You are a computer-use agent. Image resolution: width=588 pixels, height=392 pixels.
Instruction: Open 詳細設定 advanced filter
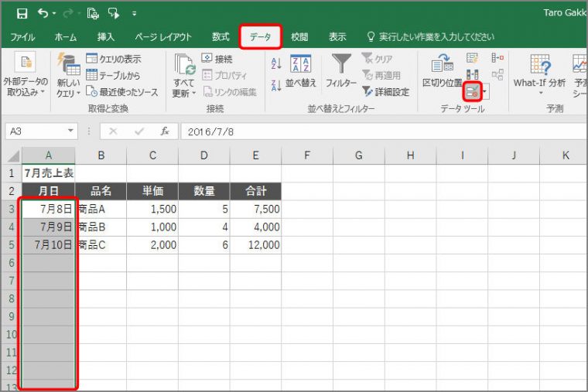[385, 92]
